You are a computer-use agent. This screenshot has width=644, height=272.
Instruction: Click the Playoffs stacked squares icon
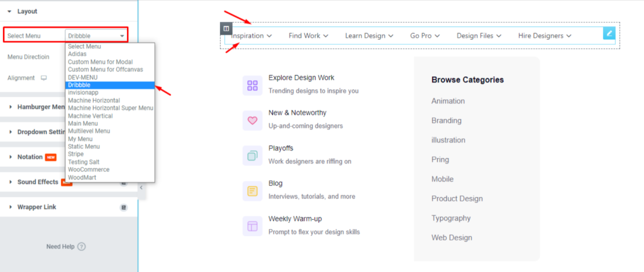point(252,156)
